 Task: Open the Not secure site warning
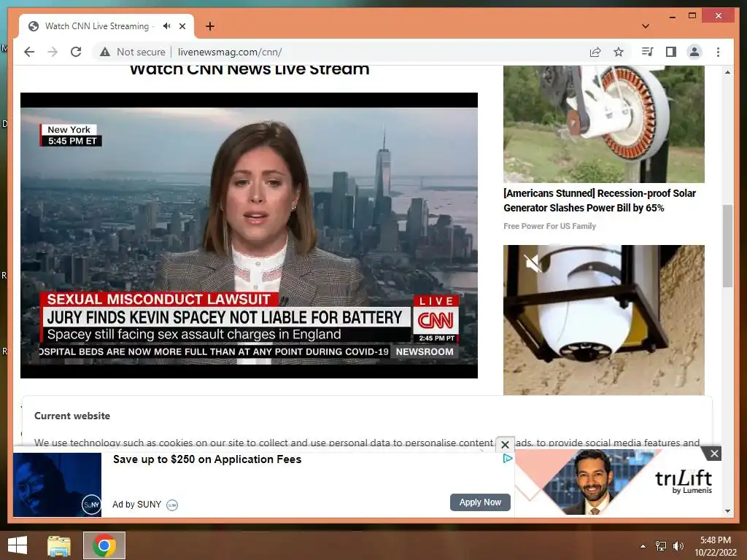pyautogui.click(x=133, y=52)
